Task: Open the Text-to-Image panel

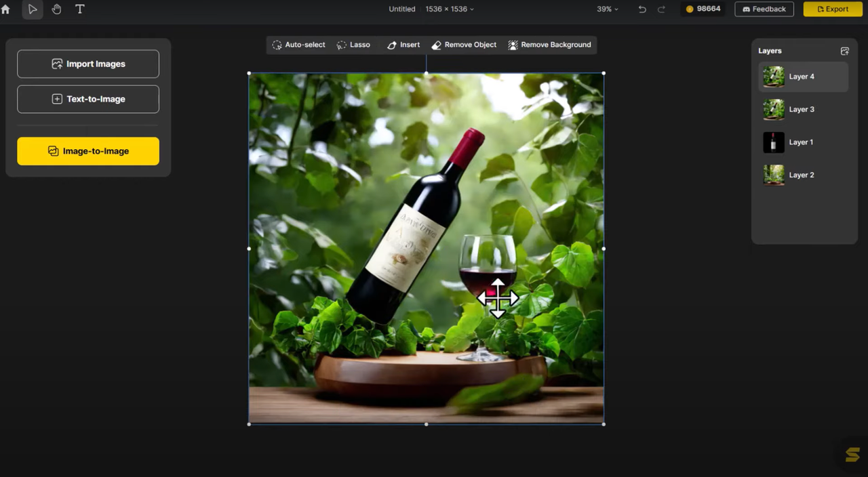Action: (88, 99)
